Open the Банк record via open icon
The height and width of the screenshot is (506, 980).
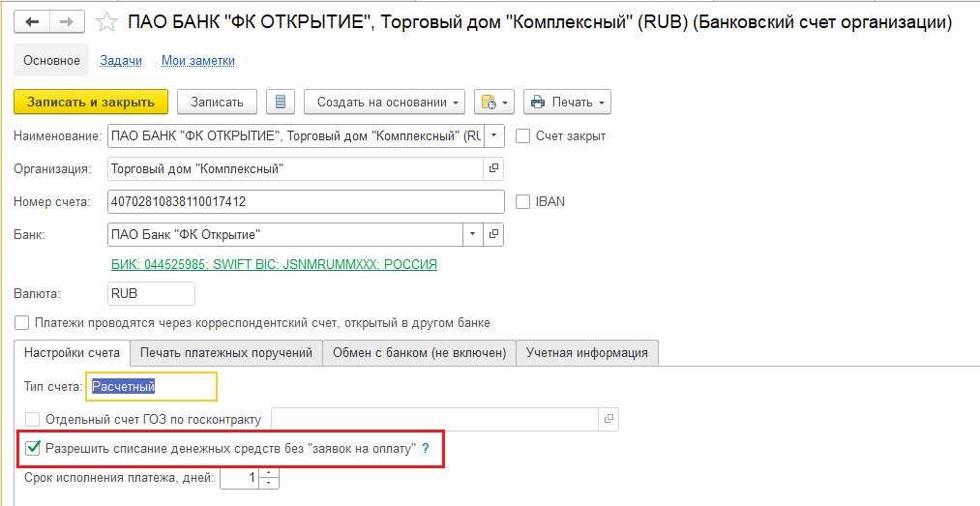[493, 234]
